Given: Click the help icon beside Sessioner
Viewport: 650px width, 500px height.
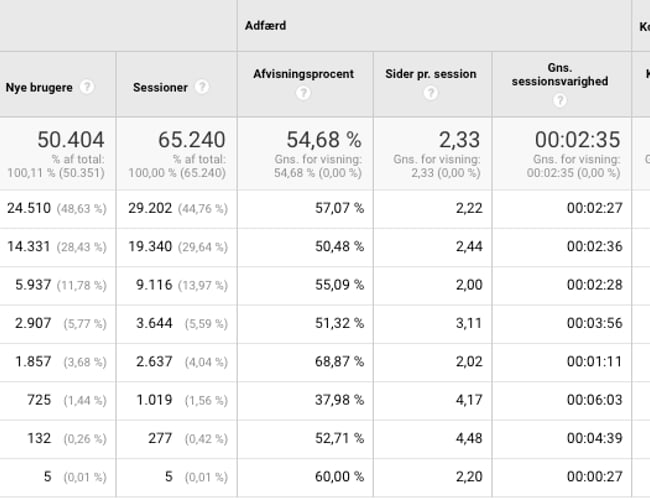Looking at the screenshot, I should click(203, 87).
